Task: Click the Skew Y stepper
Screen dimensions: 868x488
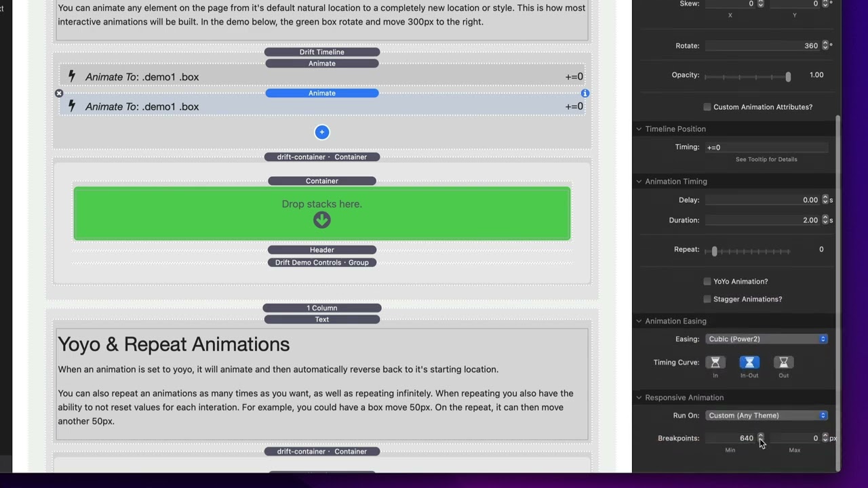Action: click(x=825, y=3)
